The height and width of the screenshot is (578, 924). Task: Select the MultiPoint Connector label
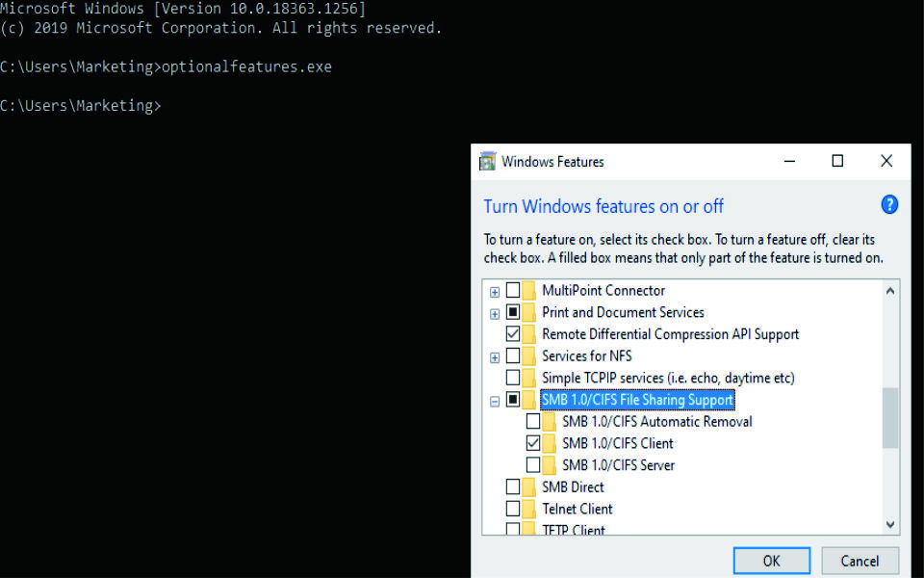(603, 290)
